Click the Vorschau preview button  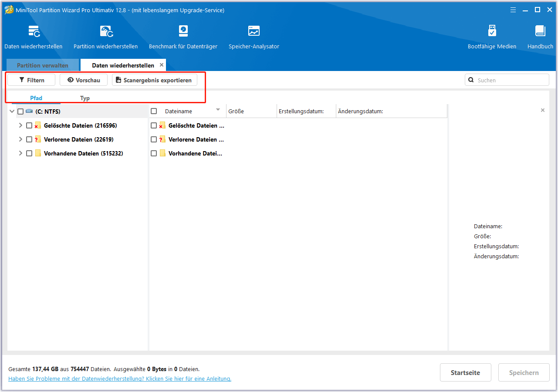click(x=84, y=80)
